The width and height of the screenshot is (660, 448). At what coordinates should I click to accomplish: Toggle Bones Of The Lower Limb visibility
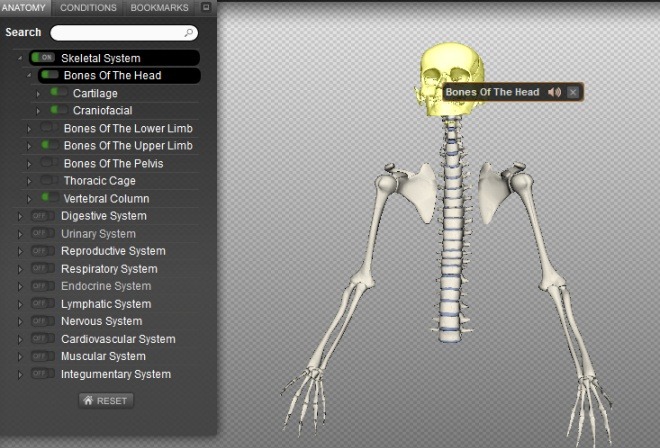tap(49, 127)
